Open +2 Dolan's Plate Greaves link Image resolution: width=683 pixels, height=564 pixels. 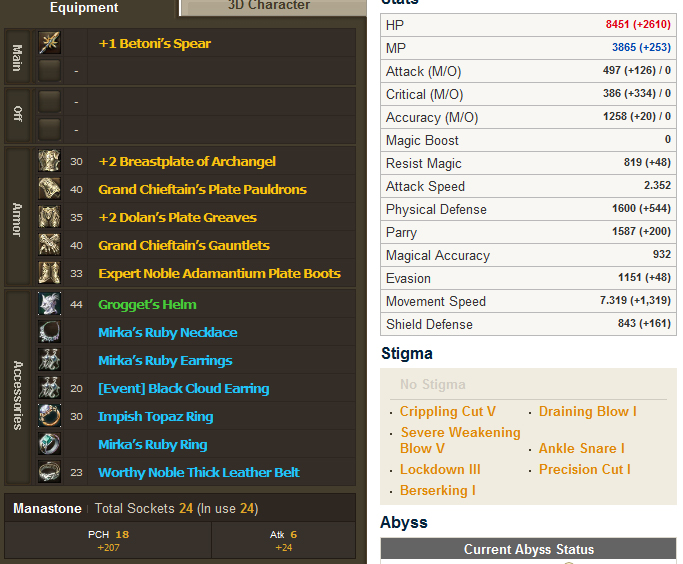tap(177, 217)
